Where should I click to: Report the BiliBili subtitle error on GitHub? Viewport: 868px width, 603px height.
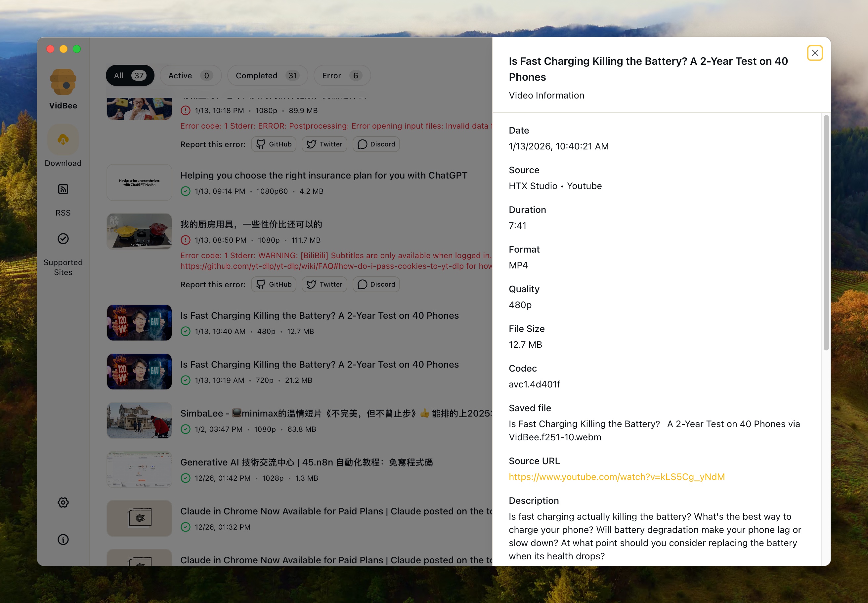pyautogui.click(x=273, y=284)
